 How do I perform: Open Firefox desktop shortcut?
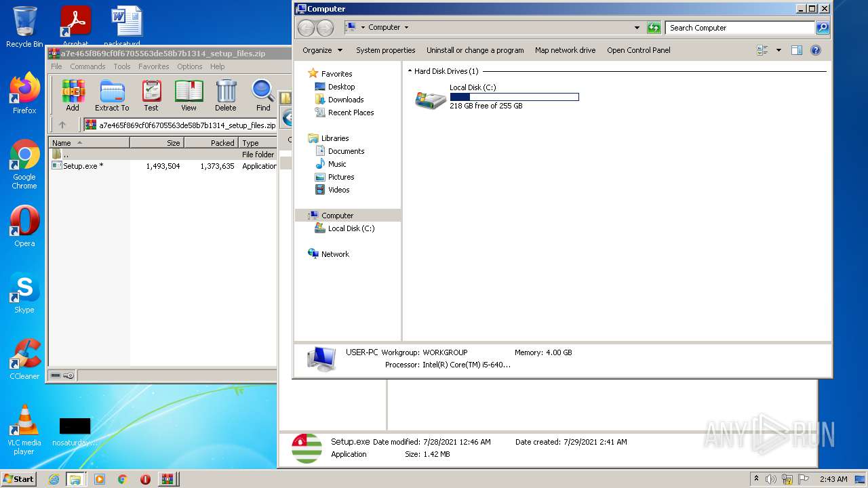pos(24,94)
